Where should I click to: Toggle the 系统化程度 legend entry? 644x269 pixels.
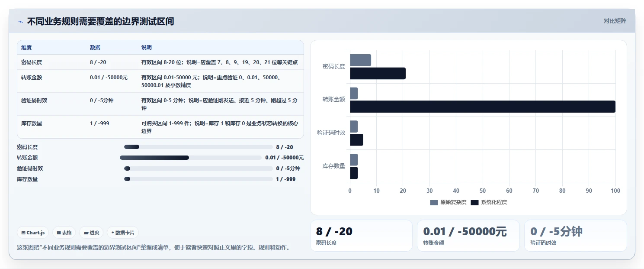[489, 202]
